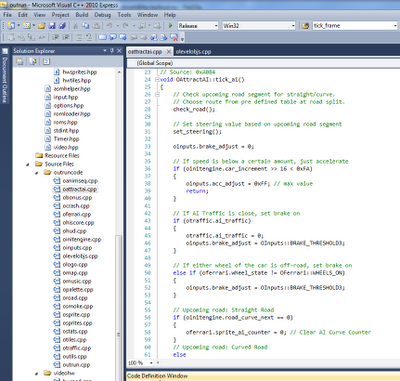Toggle a bookmark on current line
The width and height of the screenshot is (400, 381).
102,37
